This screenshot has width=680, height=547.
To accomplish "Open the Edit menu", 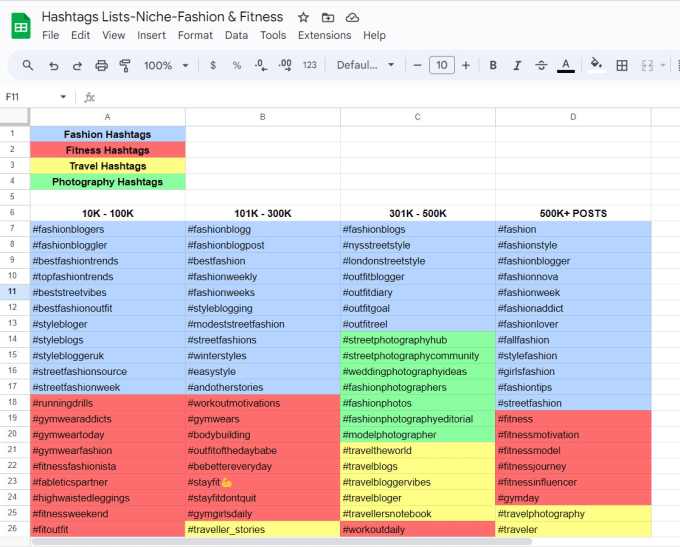I will [80, 35].
